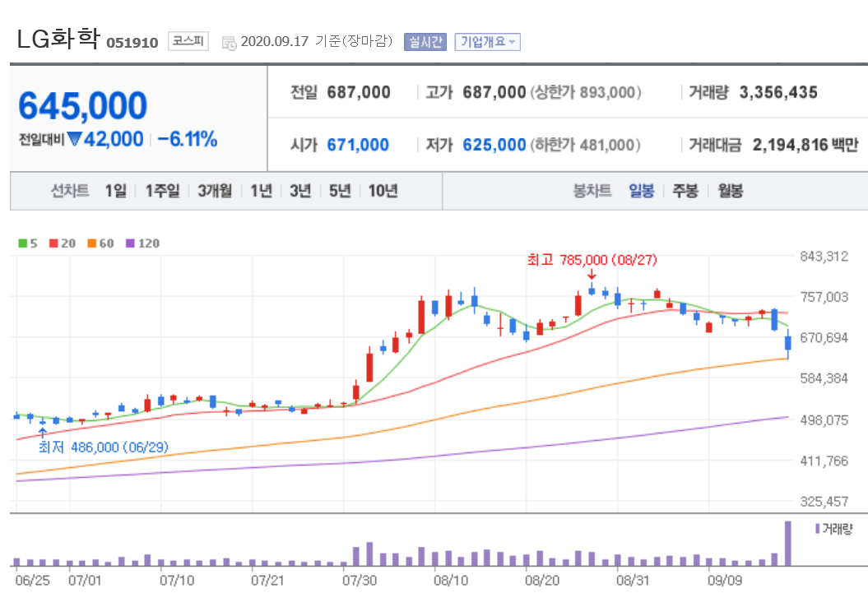Click the last blue candlestick on the chart
This screenshot has width=868, height=598.
(x=787, y=343)
